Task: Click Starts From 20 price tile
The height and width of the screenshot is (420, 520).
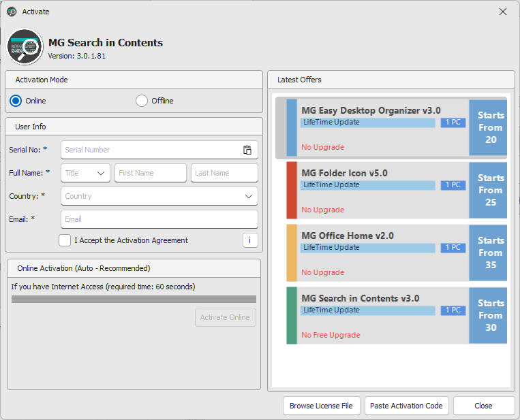Action: click(488, 127)
